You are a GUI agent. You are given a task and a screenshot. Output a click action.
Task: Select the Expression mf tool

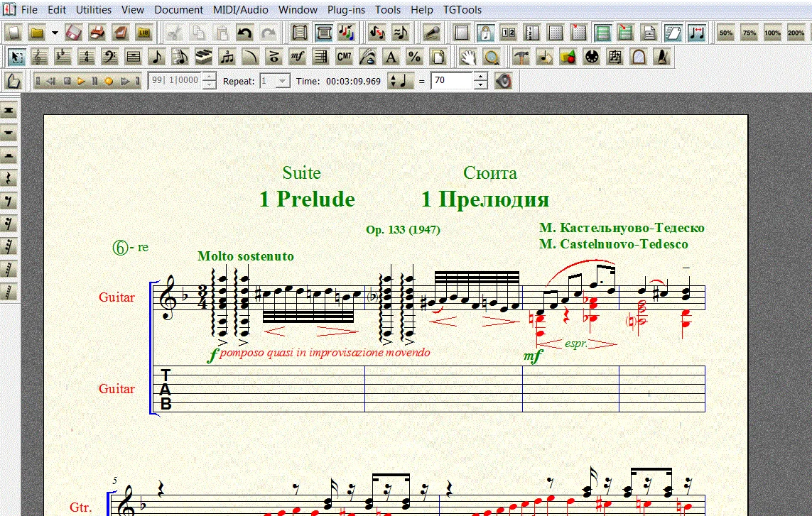pyautogui.click(x=297, y=56)
